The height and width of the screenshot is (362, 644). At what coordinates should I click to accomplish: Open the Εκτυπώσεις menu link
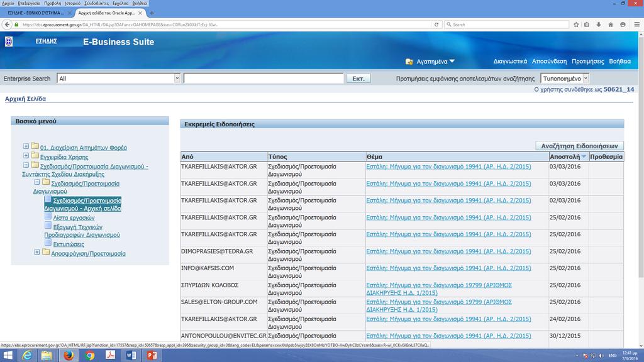click(x=69, y=244)
